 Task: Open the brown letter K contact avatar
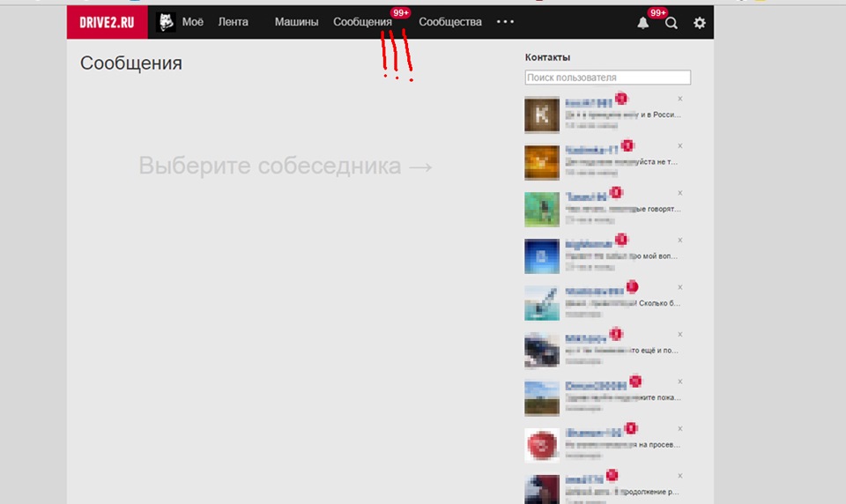point(542,115)
